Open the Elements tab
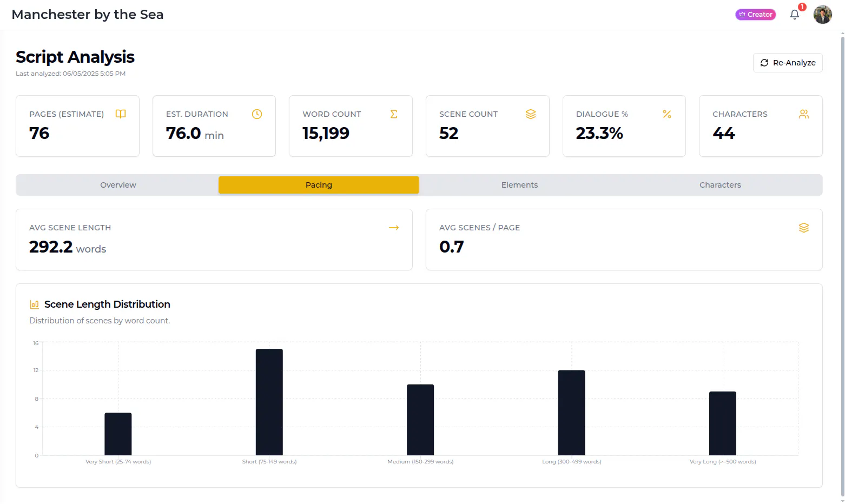The image size is (845, 504). [519, 185]
